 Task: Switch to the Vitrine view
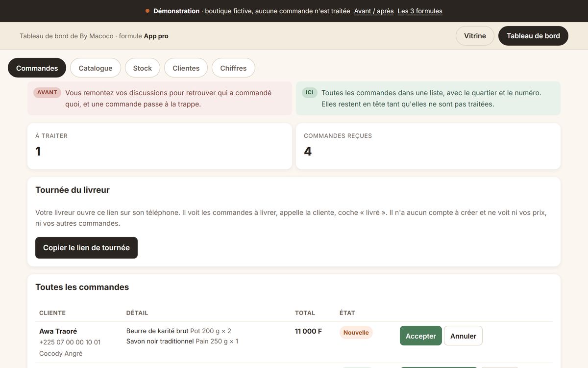tap(475, 36)
